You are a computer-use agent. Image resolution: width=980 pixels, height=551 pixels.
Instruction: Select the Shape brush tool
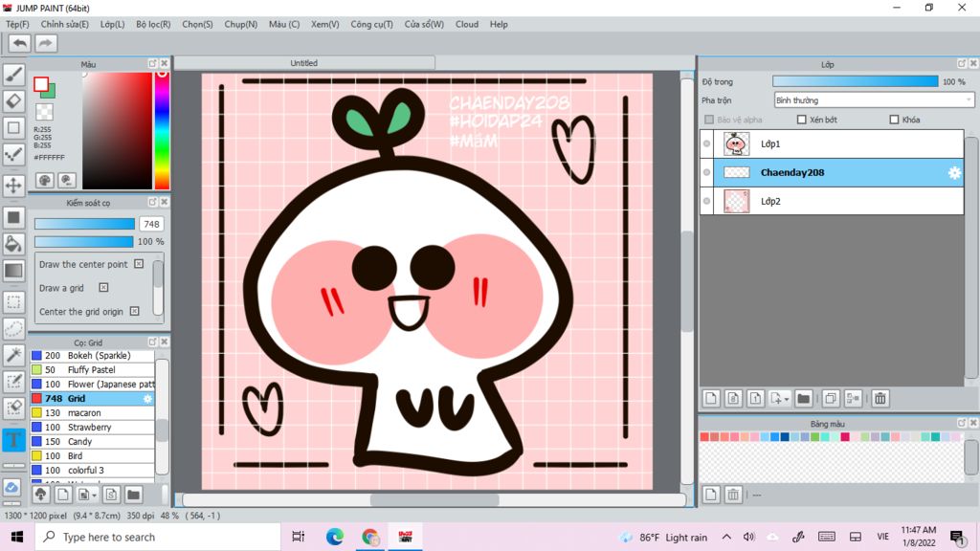pos(13,127)
